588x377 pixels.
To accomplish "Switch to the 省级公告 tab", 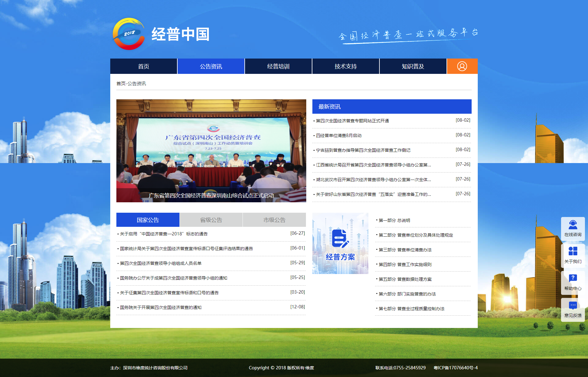I will pos(211,220).
